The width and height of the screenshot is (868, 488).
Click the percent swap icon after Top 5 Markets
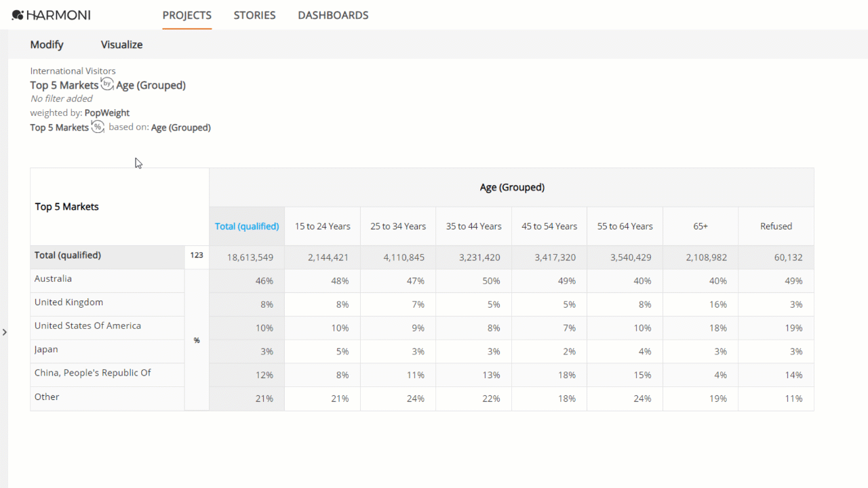[x=98, y=127]
